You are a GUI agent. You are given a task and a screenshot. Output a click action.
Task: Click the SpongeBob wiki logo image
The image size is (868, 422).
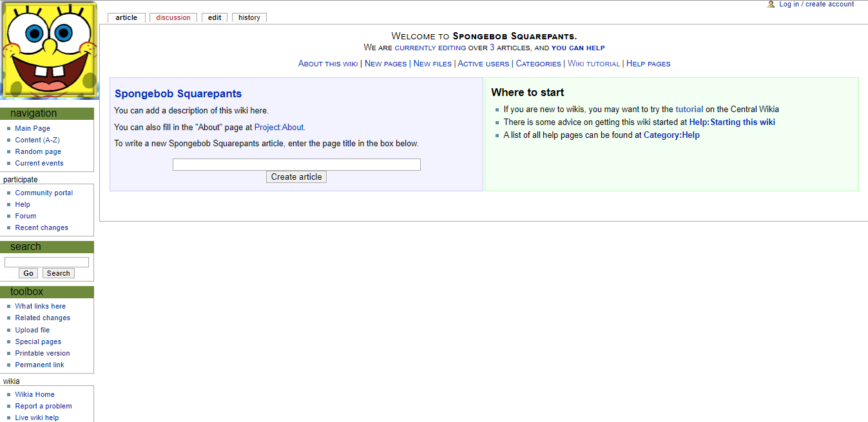click(50, 50)
